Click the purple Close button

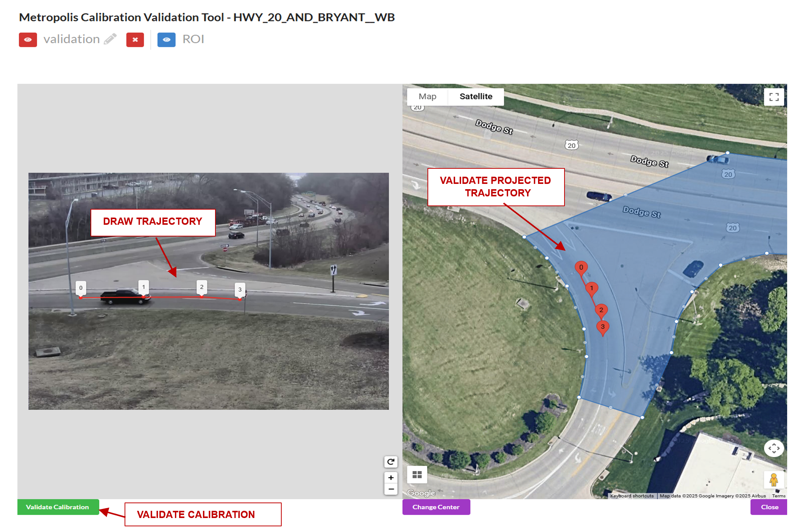769,507
